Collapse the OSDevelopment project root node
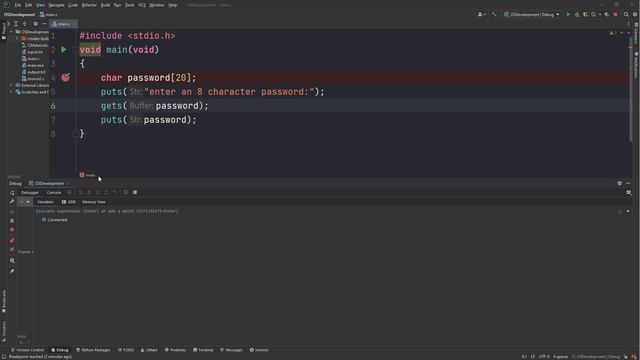 [11, 32]
